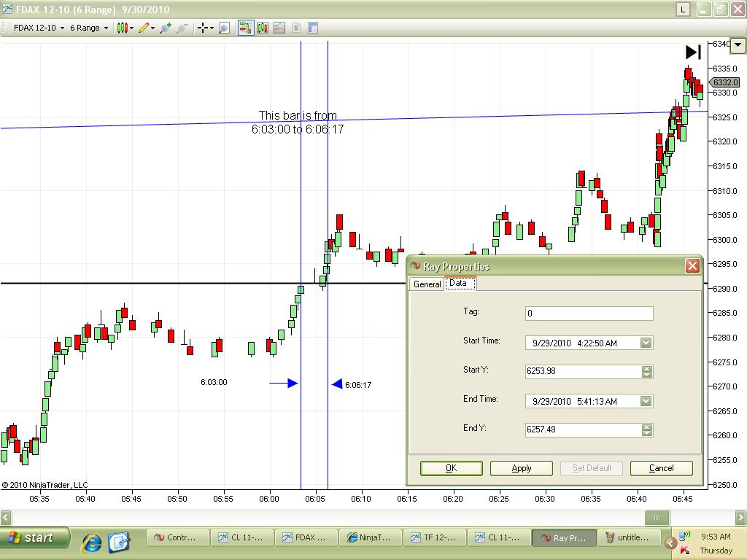
Task: Click the NinjaTrader icon in the chart title bar
Action: (x=7, y=9)
